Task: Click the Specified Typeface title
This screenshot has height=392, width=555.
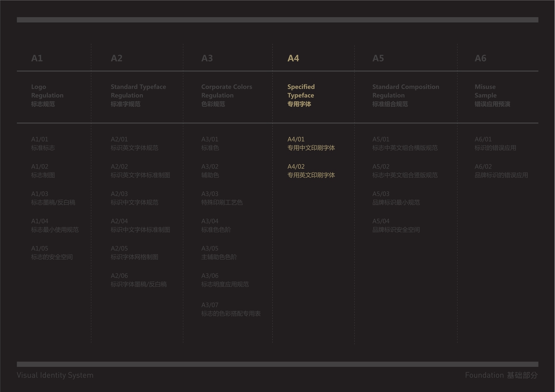Action: point(301,95)
